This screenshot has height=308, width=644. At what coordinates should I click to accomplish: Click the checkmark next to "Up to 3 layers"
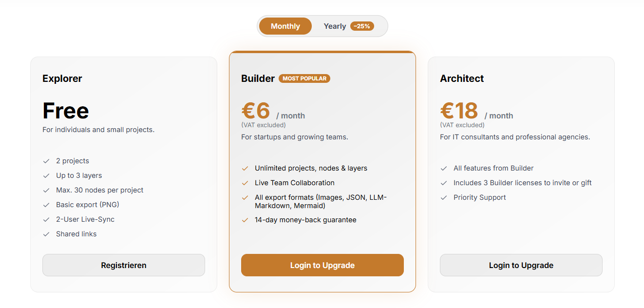pos(47,175)
